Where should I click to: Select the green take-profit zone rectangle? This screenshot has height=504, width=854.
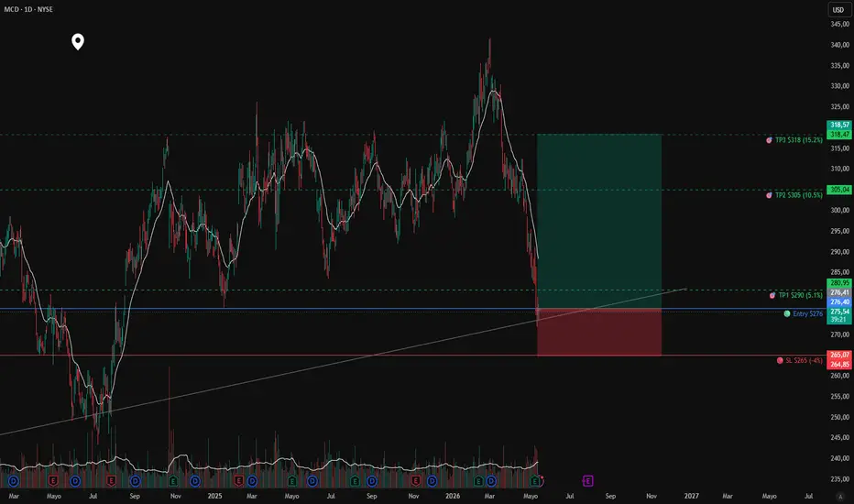click(x=599, y=221)
